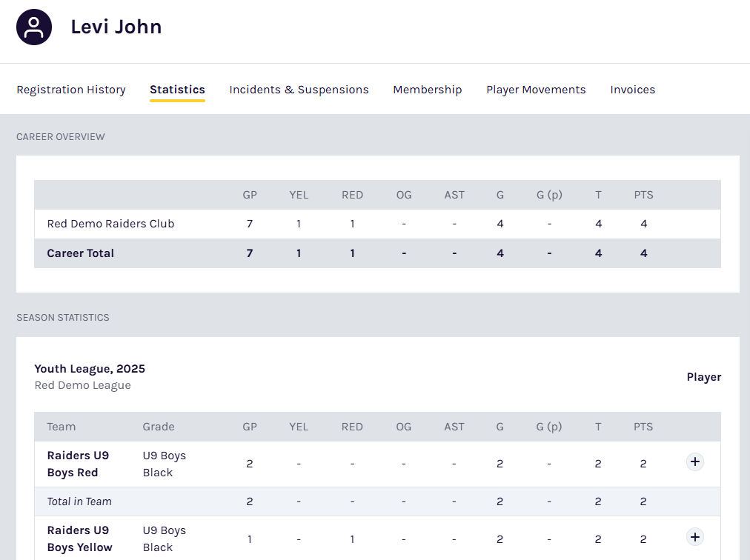
Task: Go to the Membership tab
Action: coord(427,90)
